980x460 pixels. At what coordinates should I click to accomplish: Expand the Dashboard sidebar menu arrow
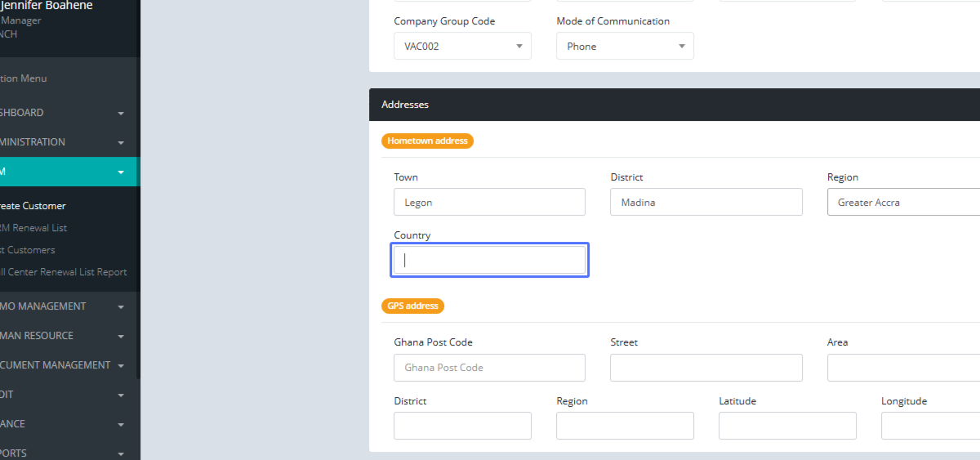coord(121,113)
